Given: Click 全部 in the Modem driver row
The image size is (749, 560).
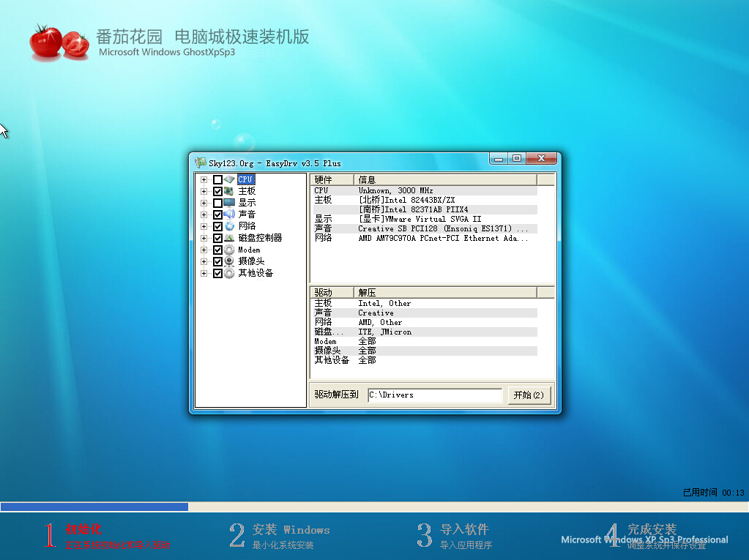Looking at the screenshot, I should [x=368, y=341].
